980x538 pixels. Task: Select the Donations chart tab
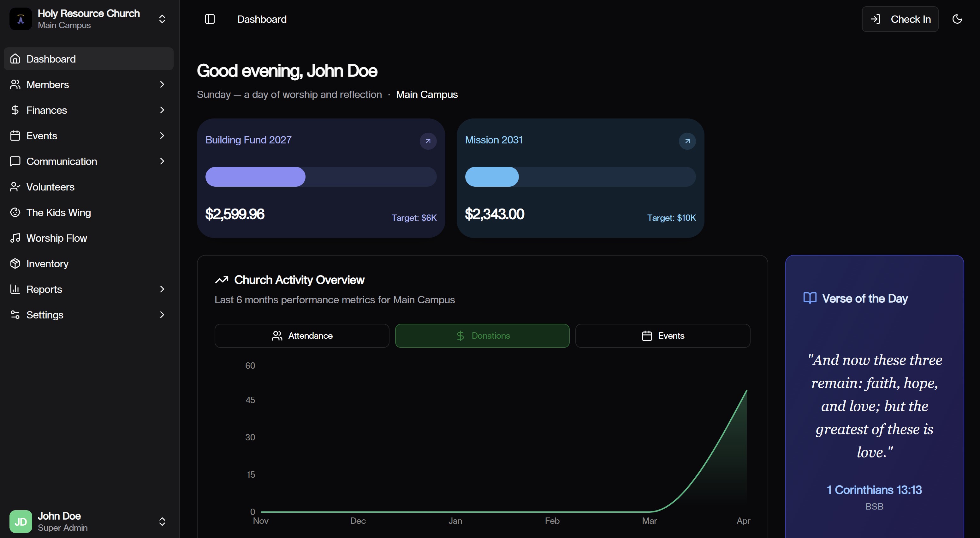tap(482, 335)
